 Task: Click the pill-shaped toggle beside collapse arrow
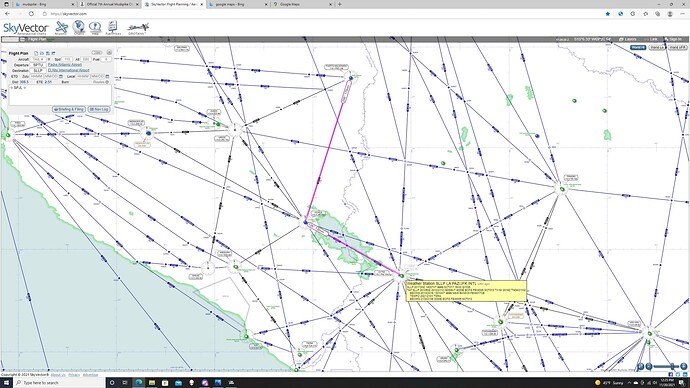[x=96, y=52]
